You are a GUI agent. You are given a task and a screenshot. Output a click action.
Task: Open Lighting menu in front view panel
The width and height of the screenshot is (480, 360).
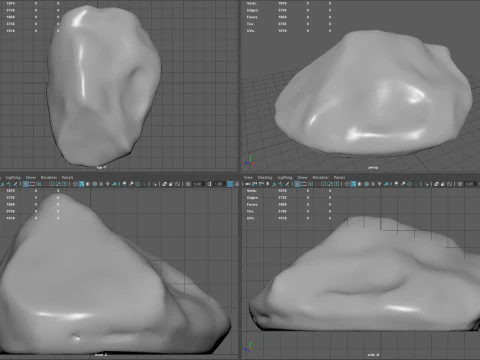tap(13, 177)
